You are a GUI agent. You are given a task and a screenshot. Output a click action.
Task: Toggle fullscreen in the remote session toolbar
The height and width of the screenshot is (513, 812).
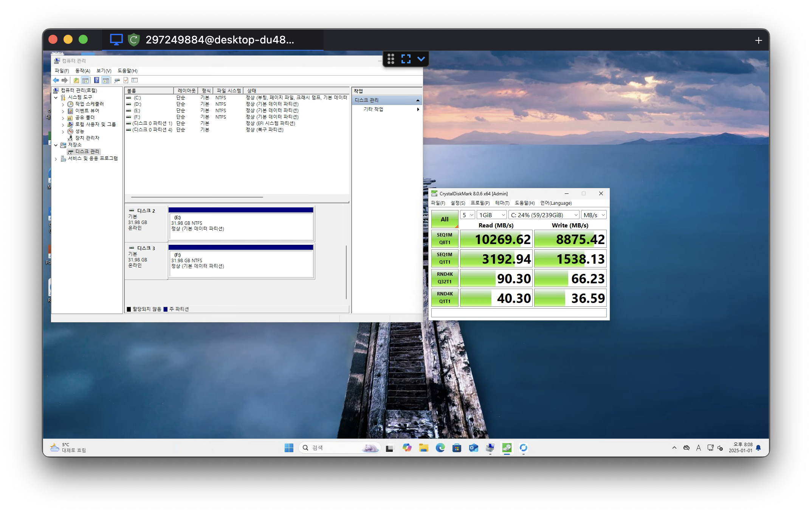[x=406, y=59]
